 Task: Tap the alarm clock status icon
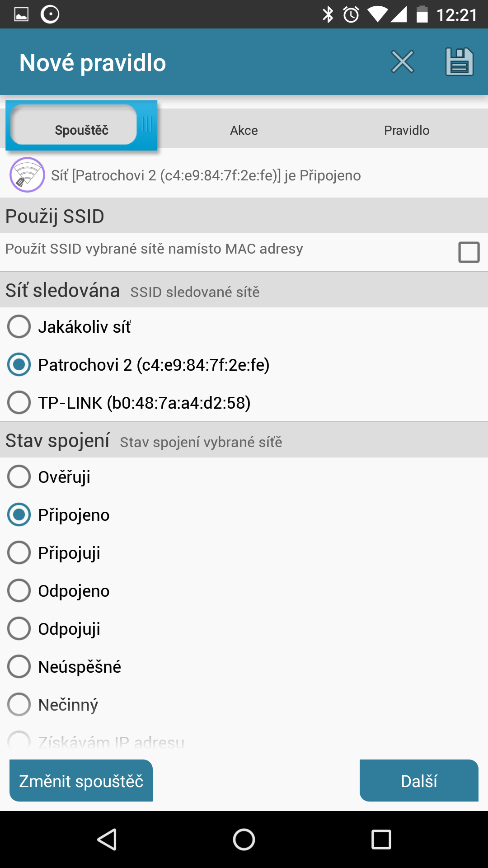coord(351,14)
